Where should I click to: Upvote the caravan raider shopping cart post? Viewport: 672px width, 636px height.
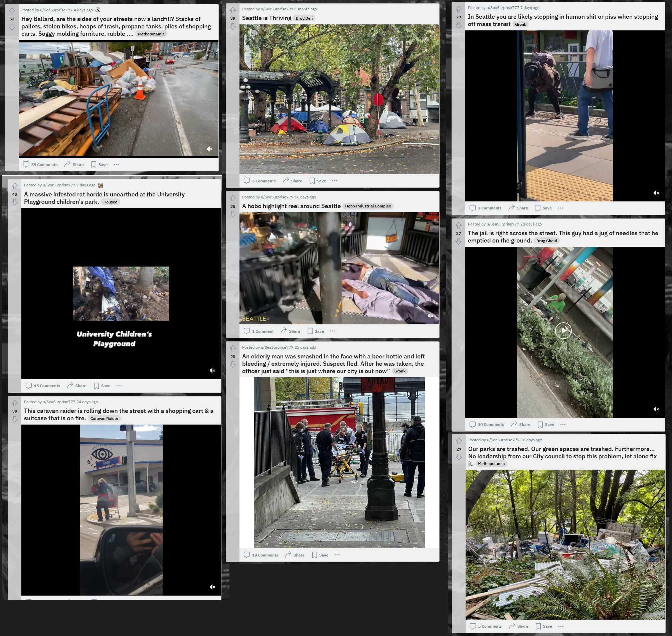tap(15, 403)
